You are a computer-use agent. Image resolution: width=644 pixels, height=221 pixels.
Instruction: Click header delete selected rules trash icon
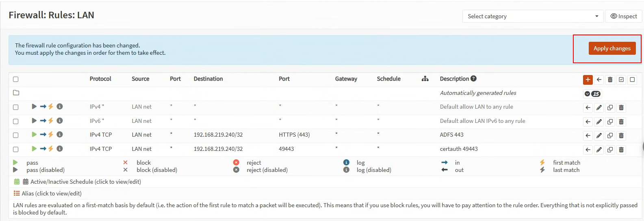click(610, 79)
